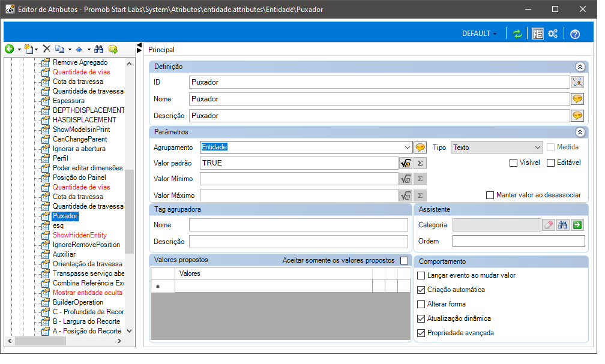Open the Tipo dropdown showing Texto
605x364 pixels.
538,148
